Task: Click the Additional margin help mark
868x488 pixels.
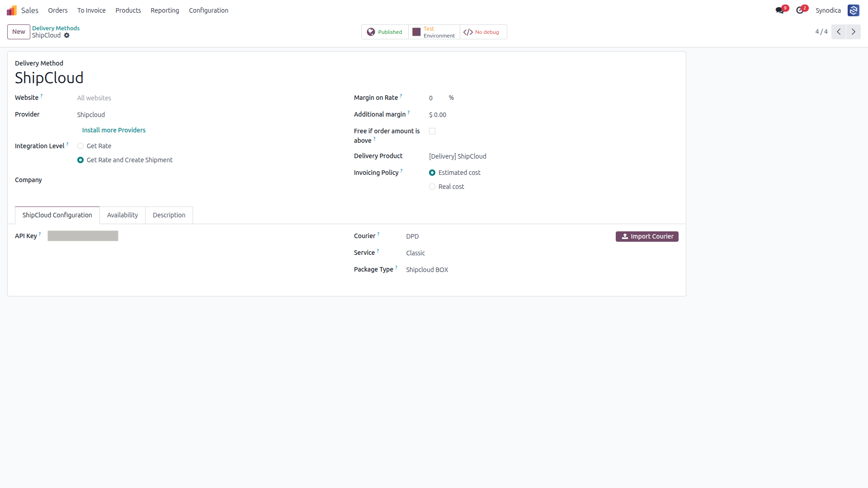Action: [409, 113]
